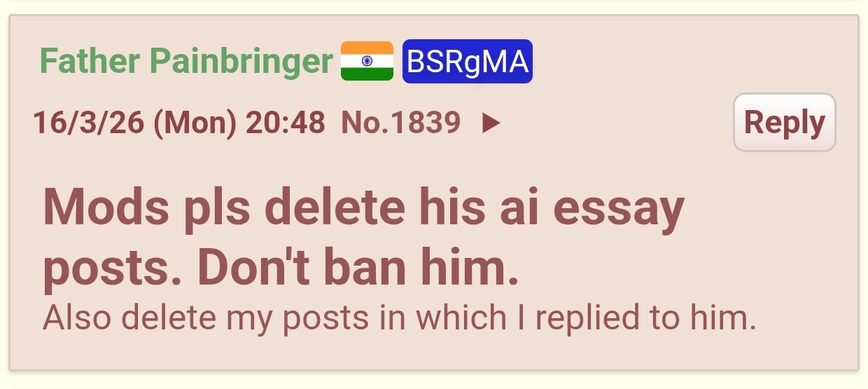Click the word "Painbringer" in the name
Viewport: 868px width, 389px height.
(241, 62)
